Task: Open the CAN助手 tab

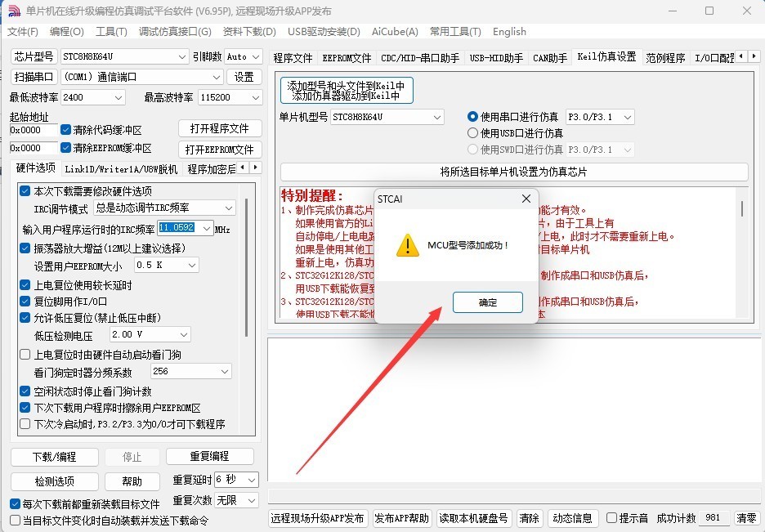Action: 550,58
